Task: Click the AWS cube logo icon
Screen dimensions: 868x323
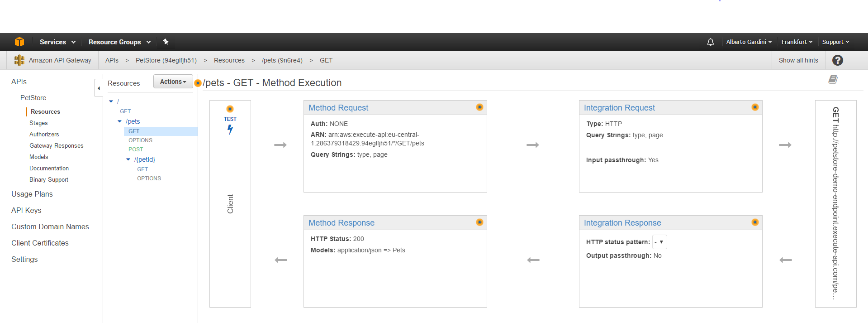Action: (19, 42)
